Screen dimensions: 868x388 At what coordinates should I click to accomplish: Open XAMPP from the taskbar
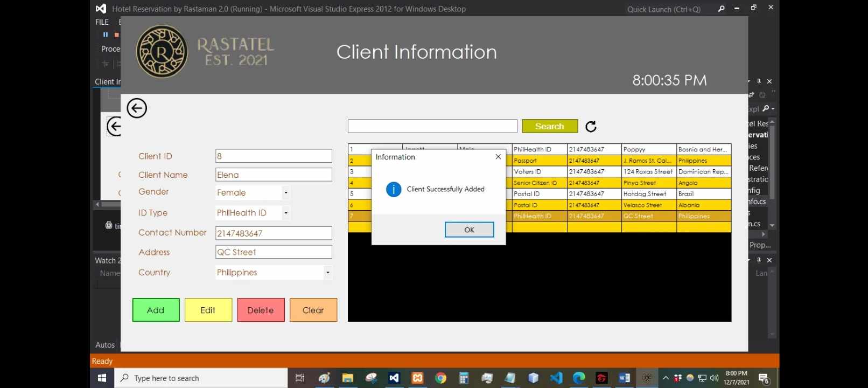417,378
